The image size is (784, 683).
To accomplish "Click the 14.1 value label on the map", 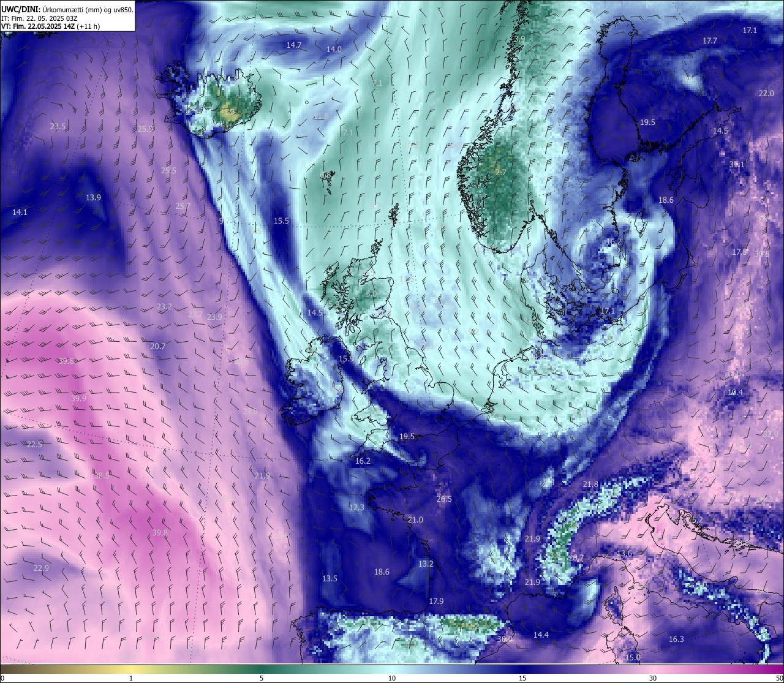I will [20, 213].
